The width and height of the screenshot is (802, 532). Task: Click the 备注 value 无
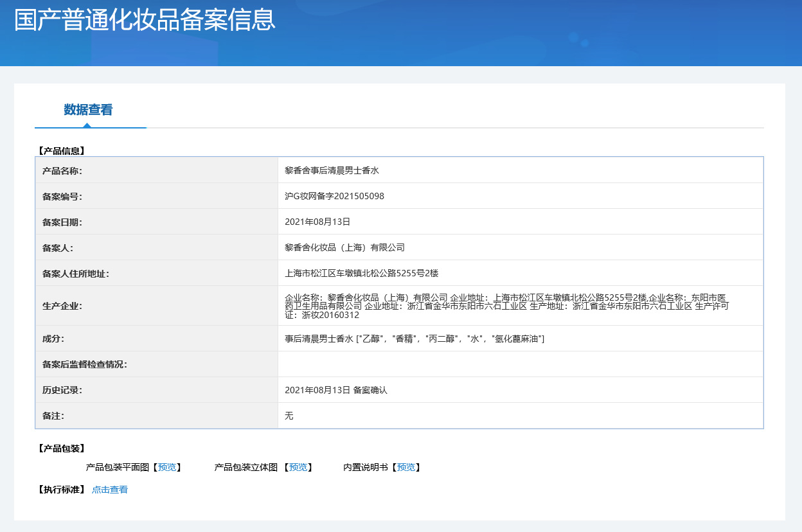pyautogui.click(x=289, y=416)
